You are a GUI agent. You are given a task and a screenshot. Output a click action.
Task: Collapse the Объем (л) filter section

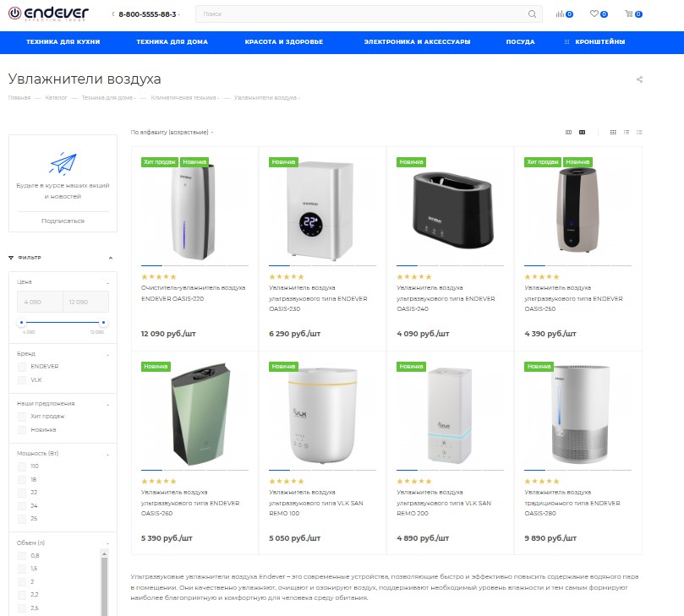[x=107, y=543]
